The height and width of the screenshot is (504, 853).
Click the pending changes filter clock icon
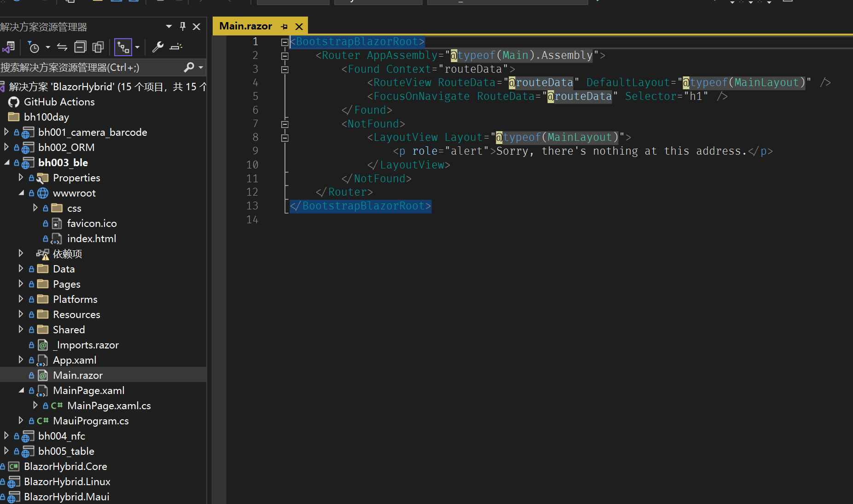34,47
